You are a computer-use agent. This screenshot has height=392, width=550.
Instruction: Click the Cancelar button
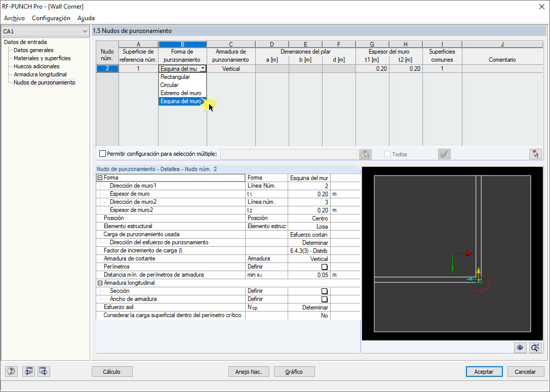(525, 372)
